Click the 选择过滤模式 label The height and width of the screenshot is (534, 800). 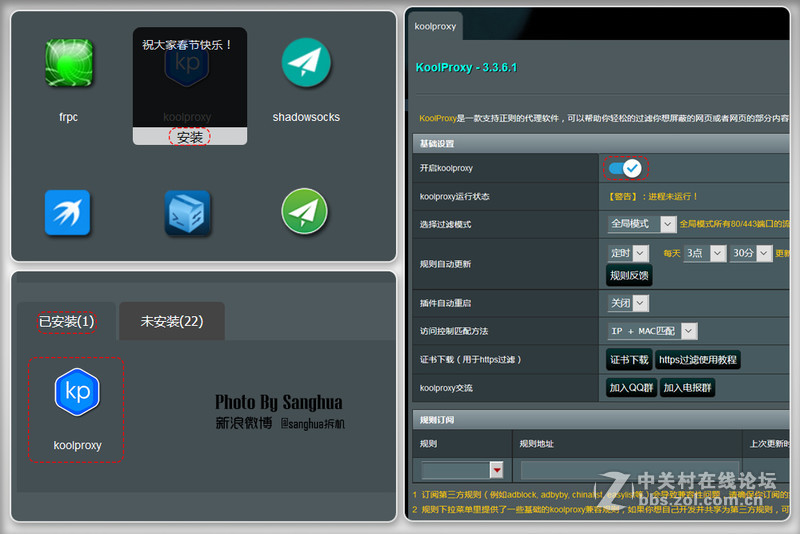pyautogui.click(x=445, y=224)
